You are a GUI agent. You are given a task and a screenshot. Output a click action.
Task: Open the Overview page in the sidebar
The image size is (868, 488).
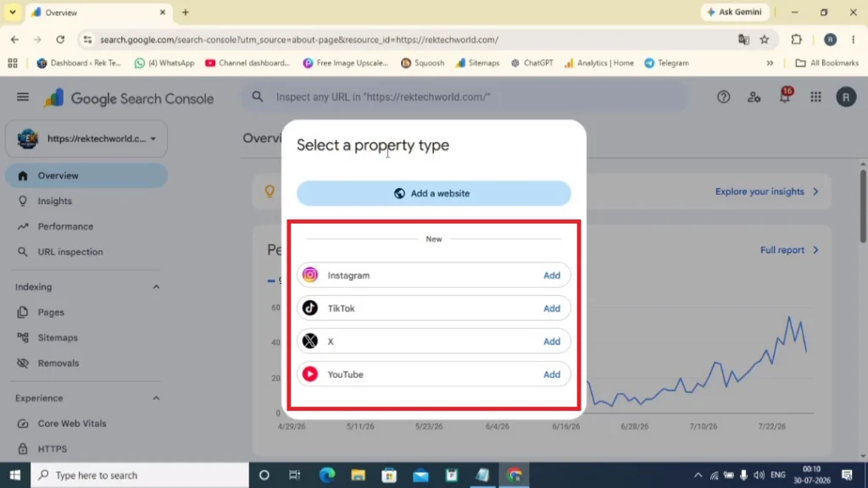86,175
